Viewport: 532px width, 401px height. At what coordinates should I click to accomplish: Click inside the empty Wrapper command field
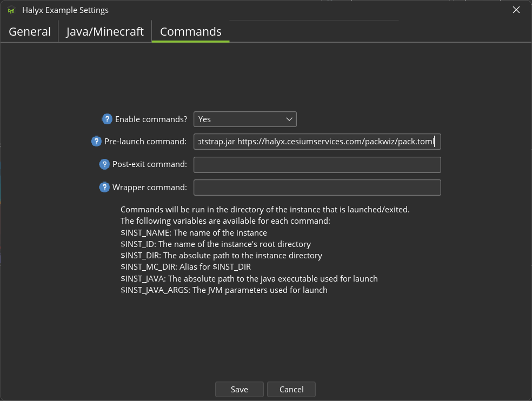coord(317,187)
